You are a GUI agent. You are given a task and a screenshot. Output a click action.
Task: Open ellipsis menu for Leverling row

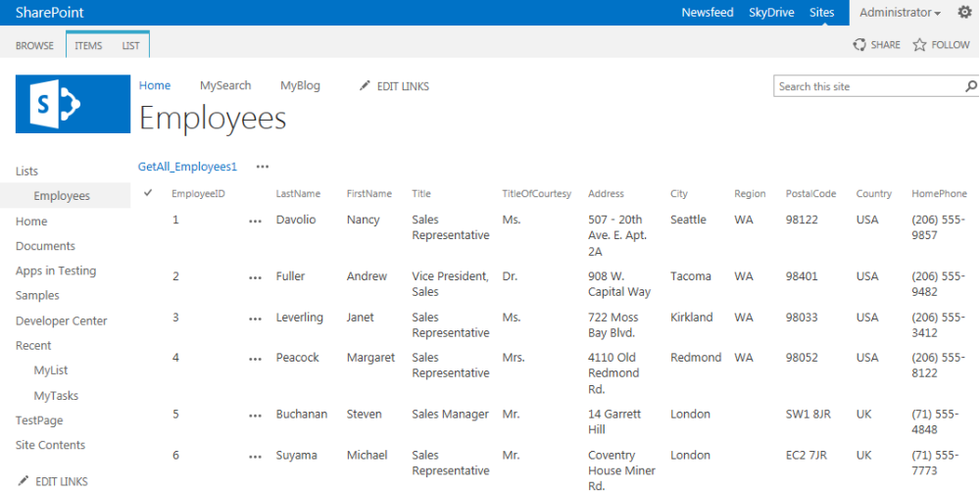pos(255,319)
